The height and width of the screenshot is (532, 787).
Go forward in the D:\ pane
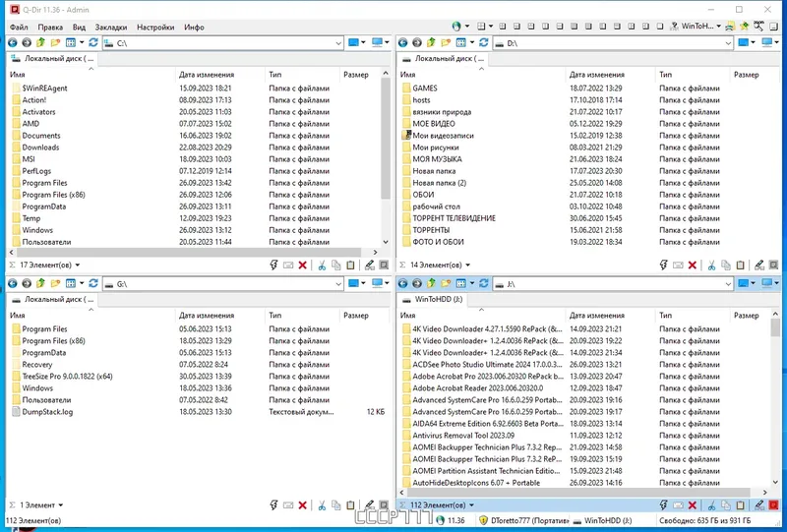pos(417,43)
